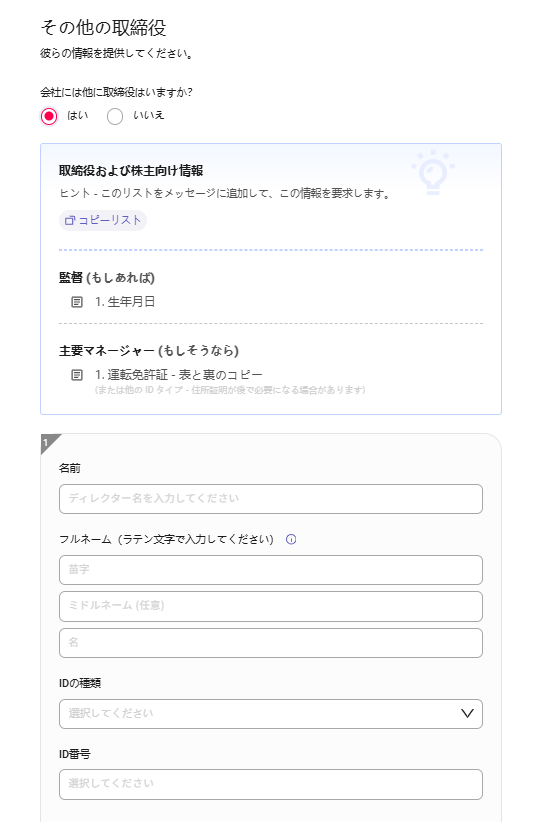Click the number 1 corner badge

click(x=47, y=443)
